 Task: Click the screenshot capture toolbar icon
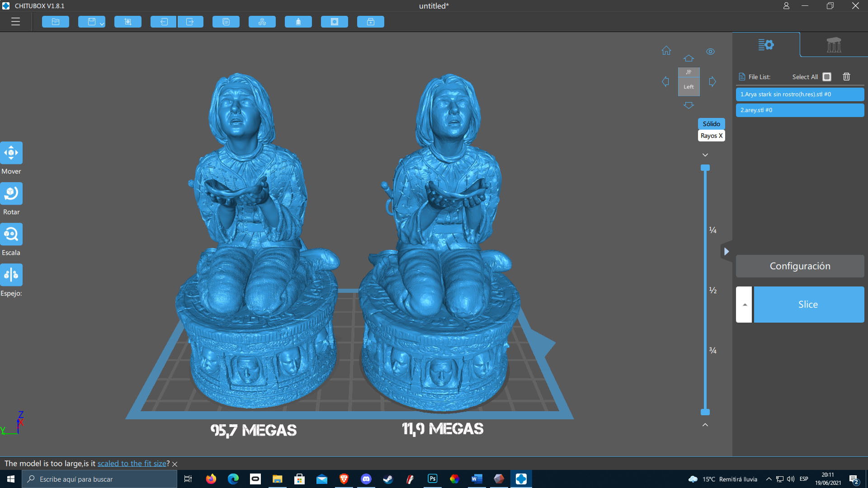tap(128, 22)
